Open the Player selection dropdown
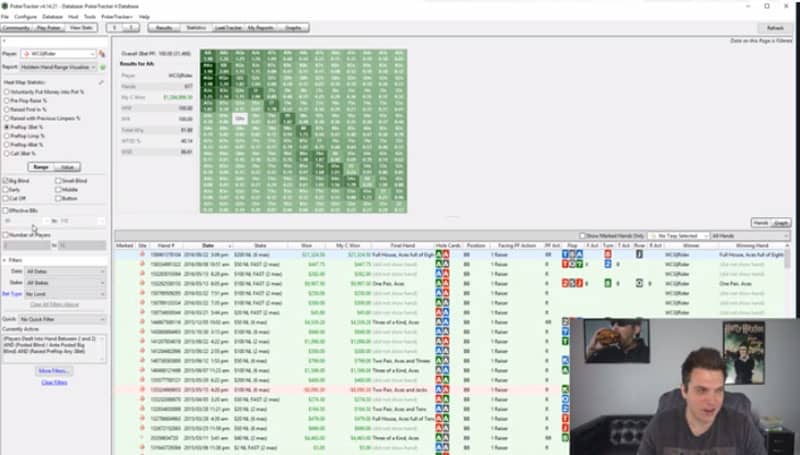The height and width of the screenshot is (455, 800). pyautogui.click(x=58, y=54)
